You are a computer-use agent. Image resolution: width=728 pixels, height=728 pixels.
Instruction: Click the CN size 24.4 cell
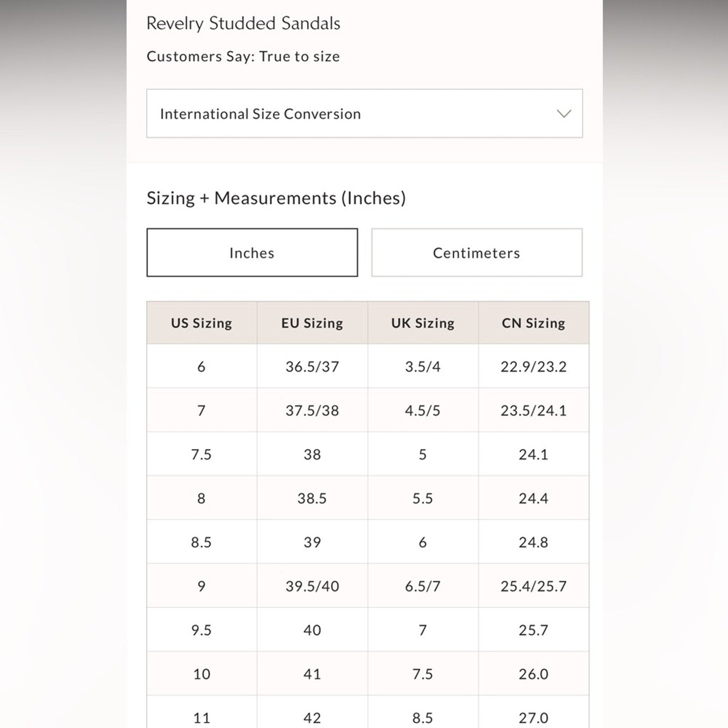(533, 498)
